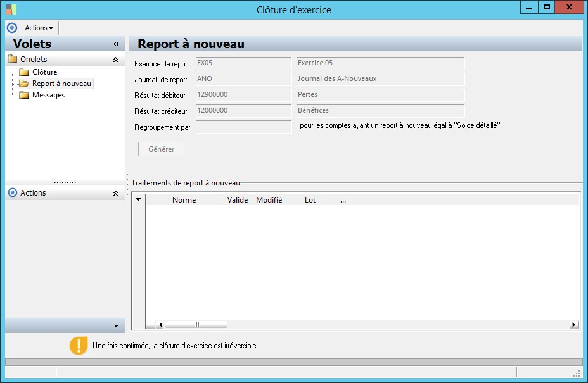Click the open folder icon of Report à nouveau
Screen dimensions: 588x383
coord(24,84)
